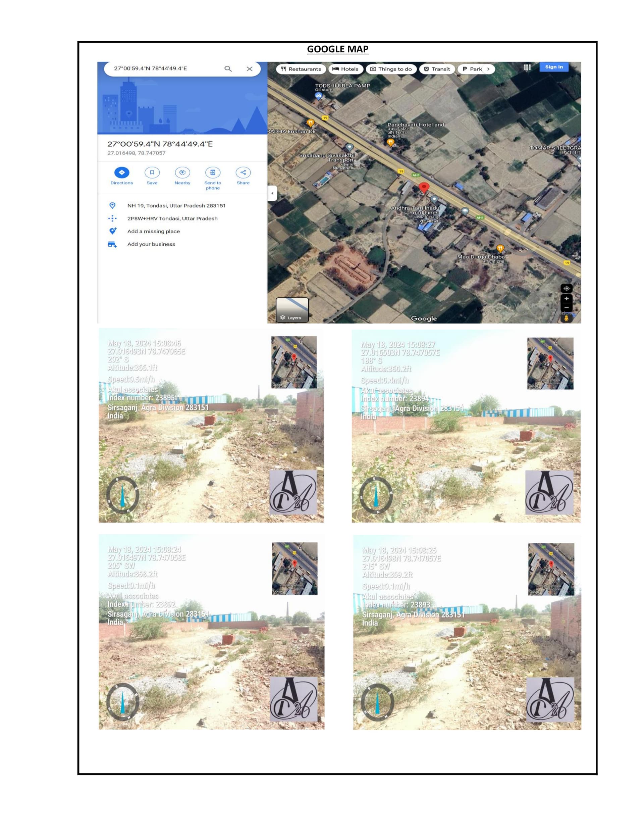644x834 pixels.
Task: Click the Google logo at map bottom
Action: tap(424, 318)
